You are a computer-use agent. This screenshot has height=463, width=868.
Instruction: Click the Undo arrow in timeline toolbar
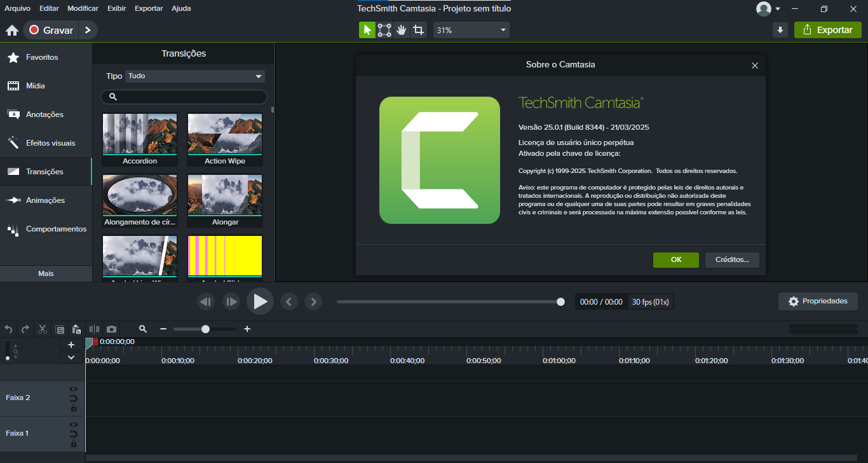pyautogui.click(x=8, y=329)
